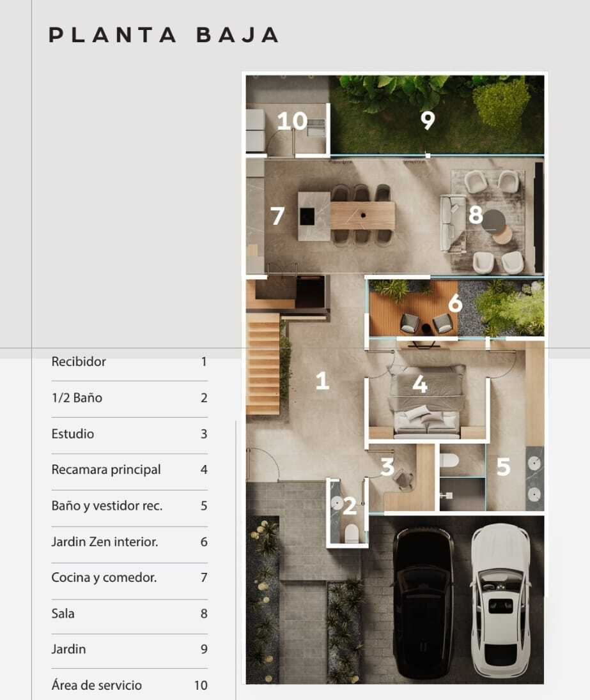Click the Recibidor legend entry
This screenshot has height=700, width=590.
[x=79, y=362]
